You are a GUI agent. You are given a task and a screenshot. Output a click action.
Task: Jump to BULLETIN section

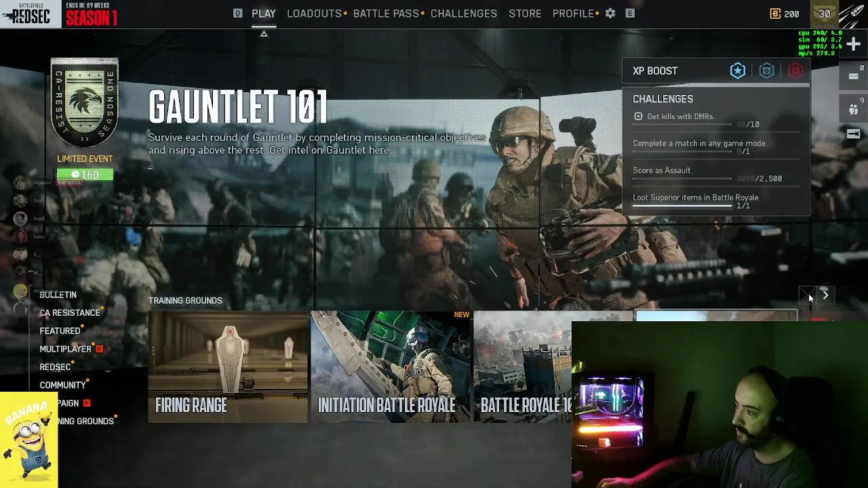58,295
